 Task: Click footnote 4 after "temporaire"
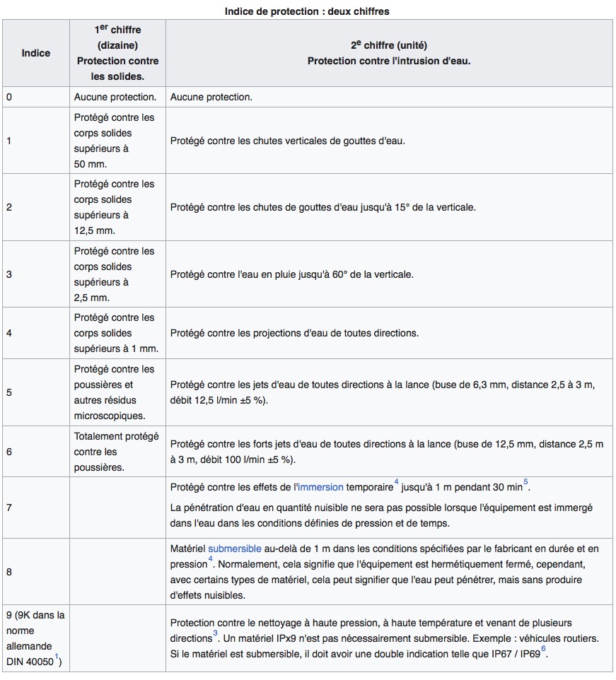tap(396, 483)
